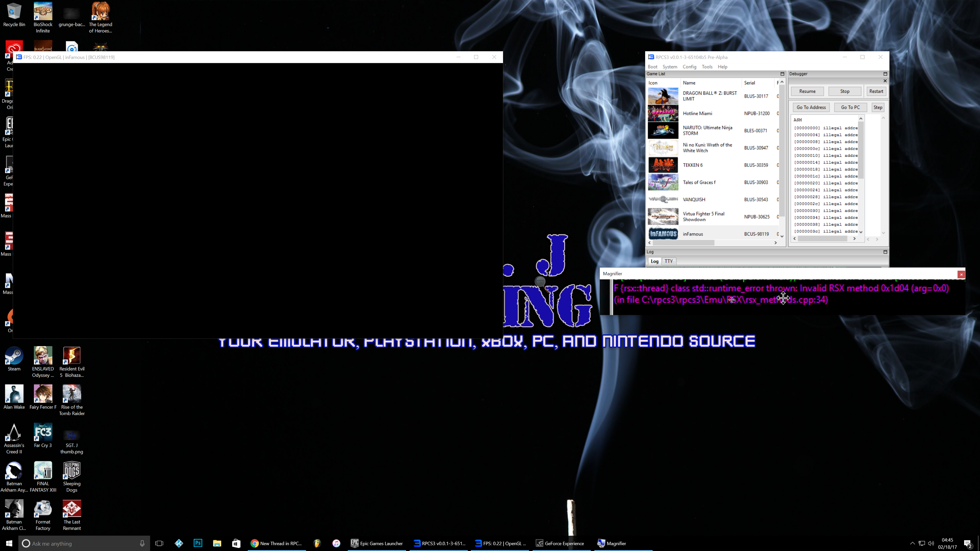Open the Config menu in RPCS3
This screenshot has height=551, width=980.
coord(689,67)
